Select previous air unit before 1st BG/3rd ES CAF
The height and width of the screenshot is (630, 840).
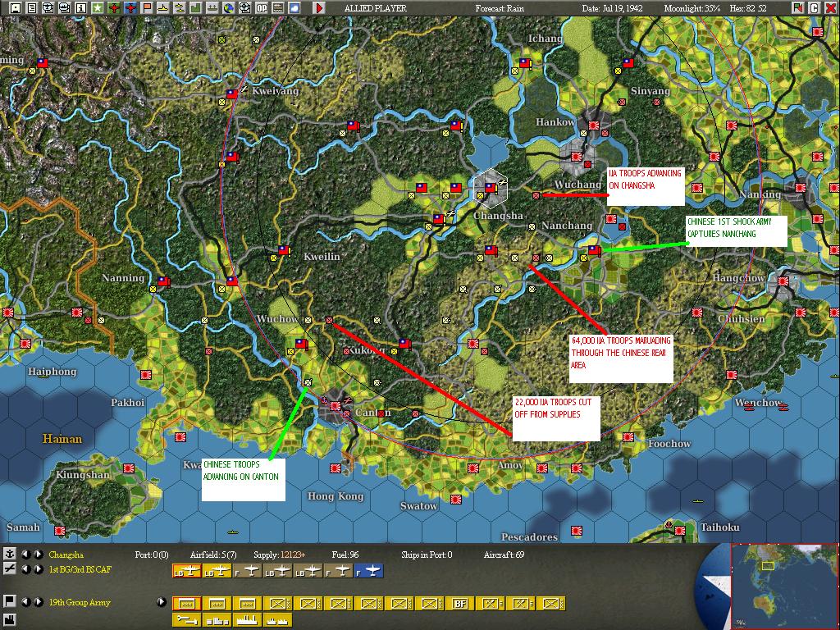click(25, 569)
